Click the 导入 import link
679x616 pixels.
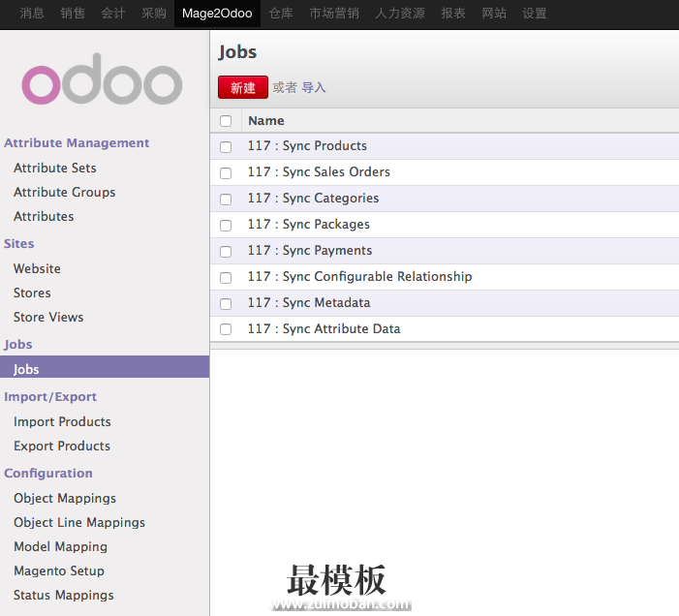coord(314,87)
